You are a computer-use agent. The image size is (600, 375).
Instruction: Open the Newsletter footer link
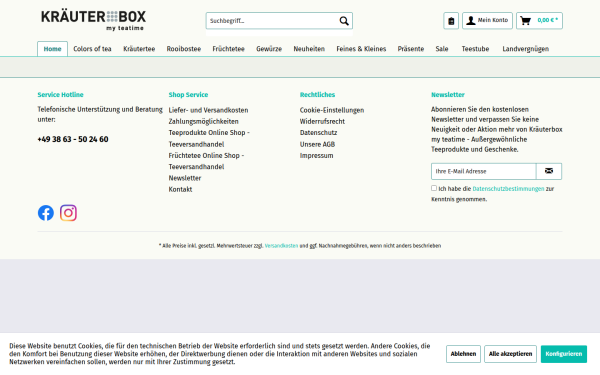(x=185, y=178)
